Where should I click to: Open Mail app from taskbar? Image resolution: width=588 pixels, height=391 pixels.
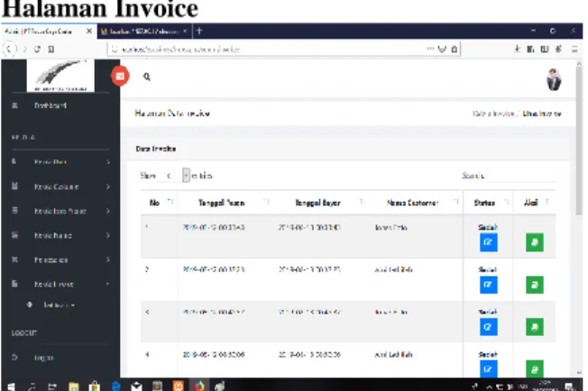tap(137, 386)
